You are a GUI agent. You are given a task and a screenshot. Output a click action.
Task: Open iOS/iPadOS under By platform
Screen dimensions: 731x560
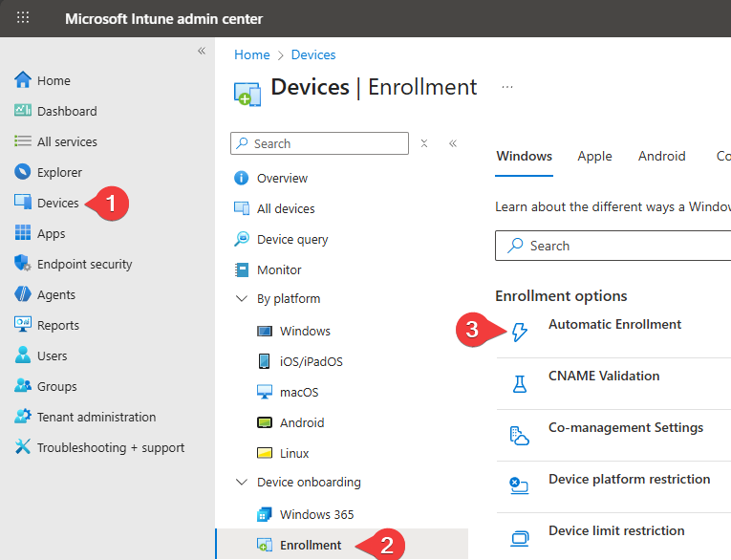(x=311, y=361)
